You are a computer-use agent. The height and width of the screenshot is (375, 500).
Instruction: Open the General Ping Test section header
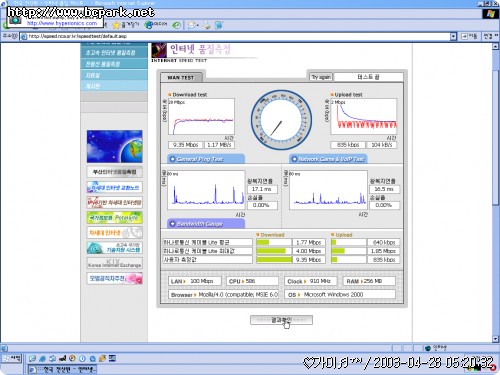coord(206,159)
